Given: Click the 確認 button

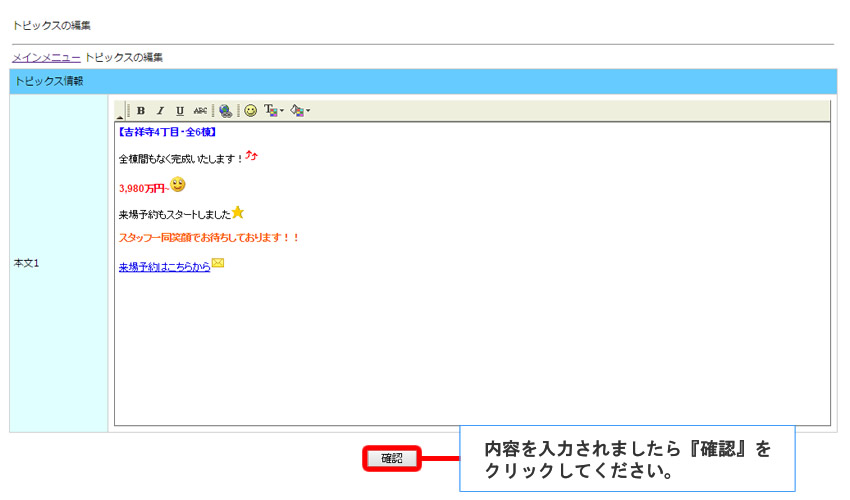Looking at the screenshot, I should [x=391, y=459].
